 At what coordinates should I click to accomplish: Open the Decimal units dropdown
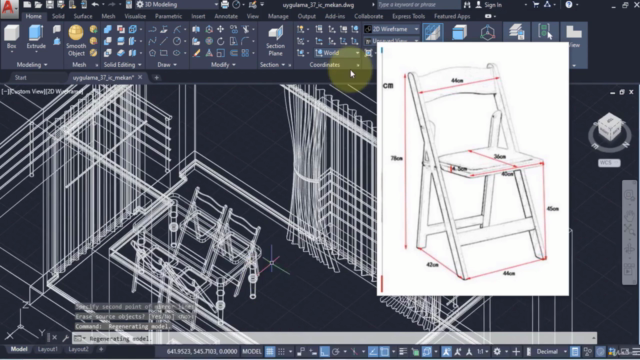tap(551, 351)
